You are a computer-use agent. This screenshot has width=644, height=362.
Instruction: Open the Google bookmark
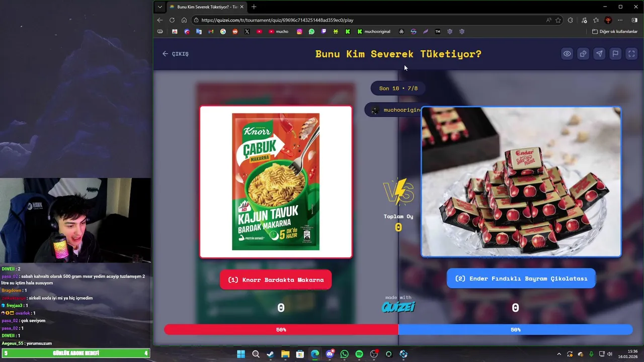pyautogui.click(x=223, y=32)
